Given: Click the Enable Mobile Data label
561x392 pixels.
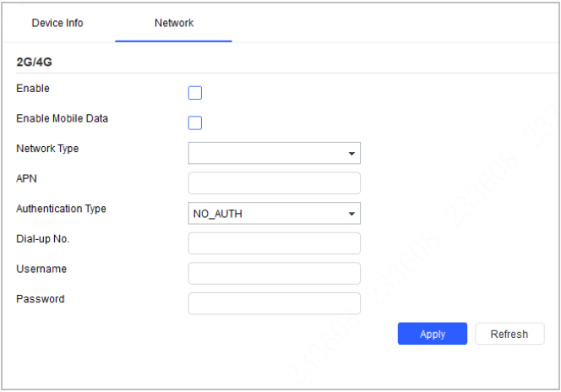Looking at the screenshot, I should (x=62, y=118).
